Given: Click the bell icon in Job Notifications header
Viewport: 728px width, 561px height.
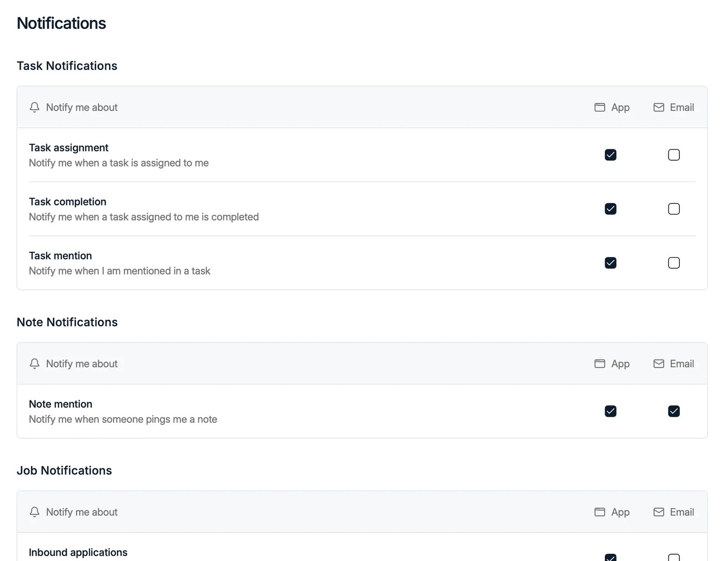Looking at the screenshot, I should pos(35,512).
